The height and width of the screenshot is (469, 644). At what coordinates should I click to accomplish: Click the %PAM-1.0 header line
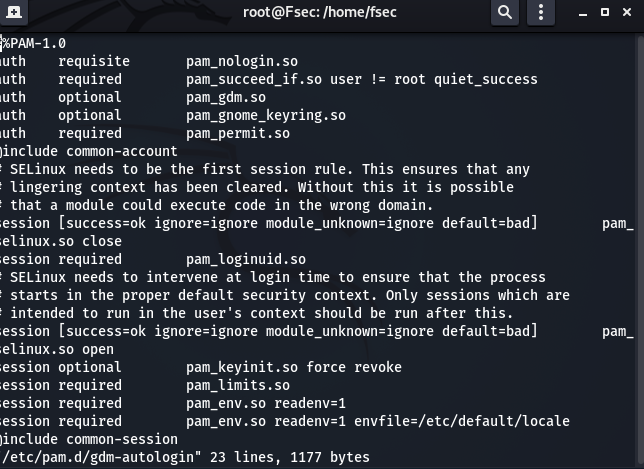tap(35, 44)
